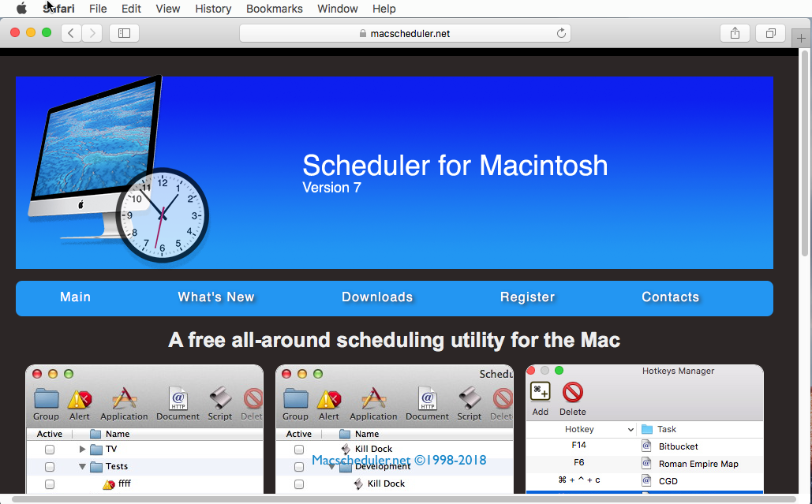This screenshot has width=812, height=504.
Task: Click Document icon in first screenshot
Action: [x=178, y=405]
